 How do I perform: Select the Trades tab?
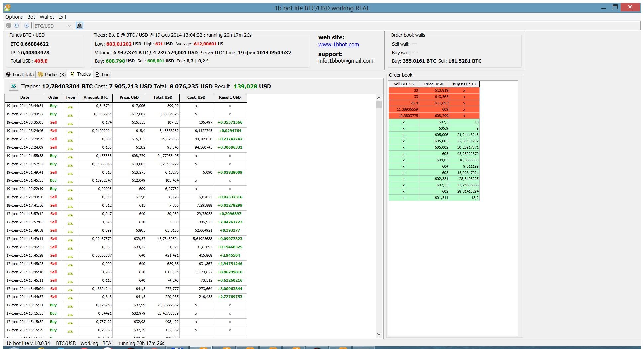point(81,74)
